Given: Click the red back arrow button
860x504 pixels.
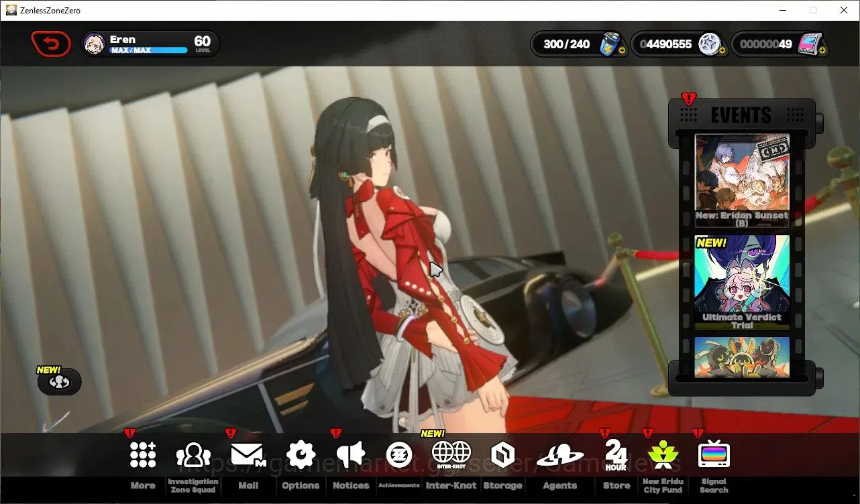Looking at the screenshot, I should pyautogui.click(x=51, y=44).
